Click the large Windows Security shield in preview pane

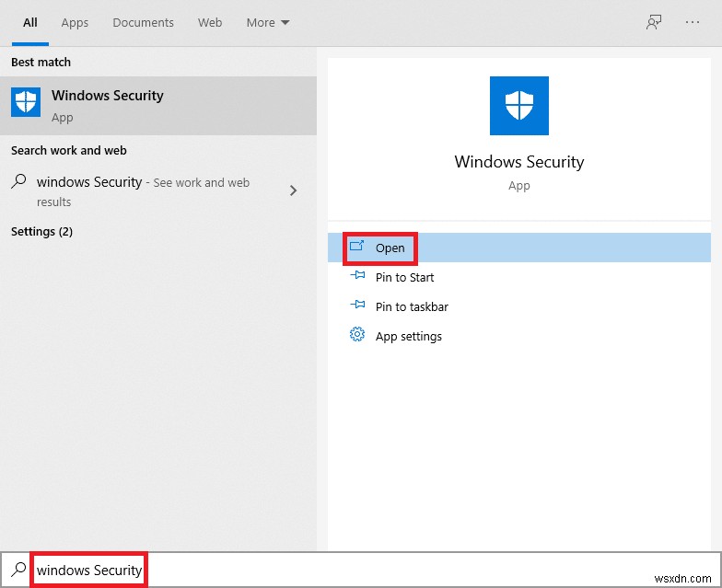click(x=519, y=106)
